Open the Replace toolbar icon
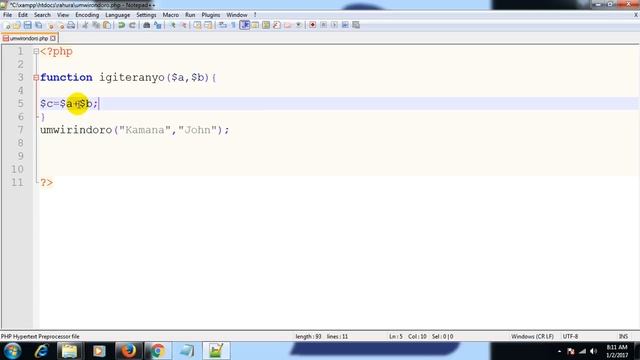Image resolution: width=640 pixels, height=360 pixels. tap(158, 25)
